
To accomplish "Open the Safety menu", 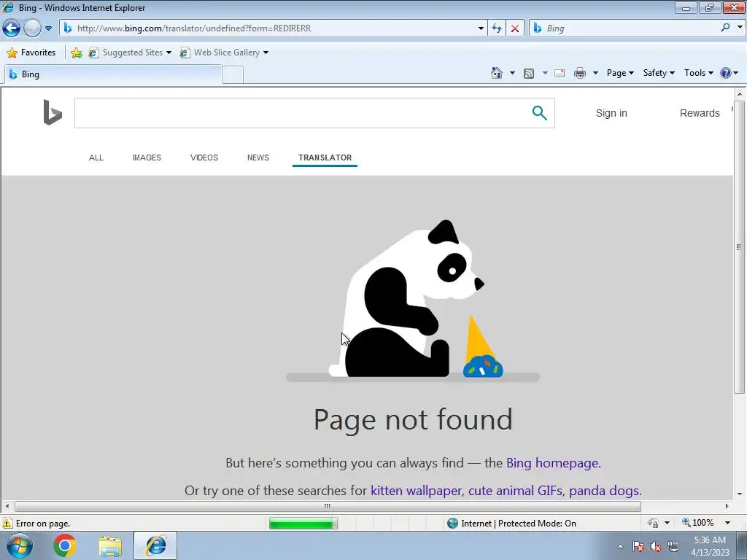I will 659,73.
